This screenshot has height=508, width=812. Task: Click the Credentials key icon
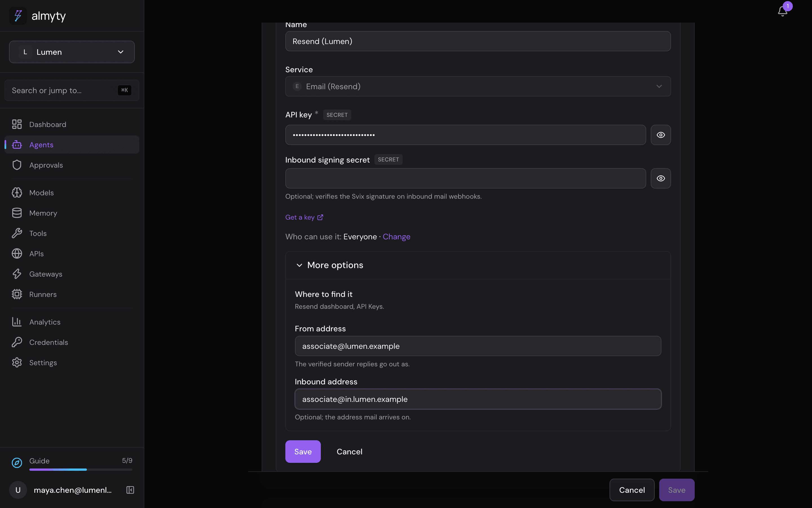click(17, 342)
